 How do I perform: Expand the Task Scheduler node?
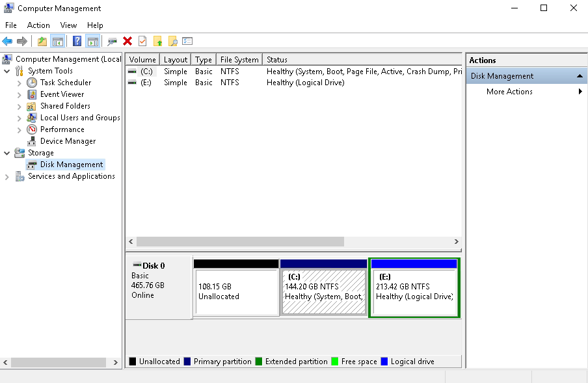[19, 83]
